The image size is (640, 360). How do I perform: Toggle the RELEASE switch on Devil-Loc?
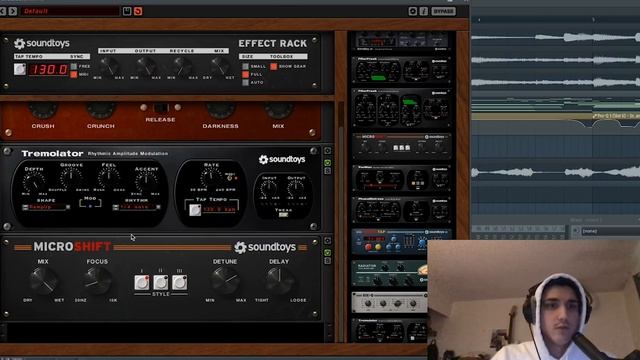coord(160,108)
